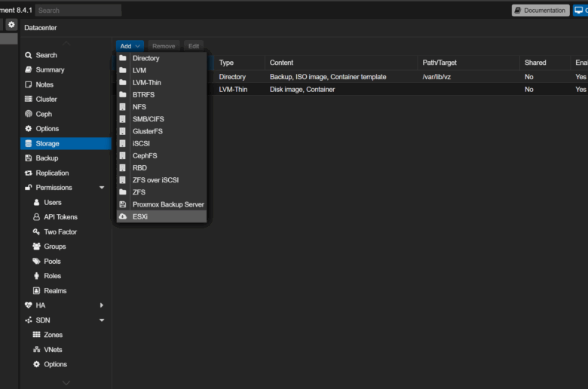Sort by Shared column header

pos(545,63)
